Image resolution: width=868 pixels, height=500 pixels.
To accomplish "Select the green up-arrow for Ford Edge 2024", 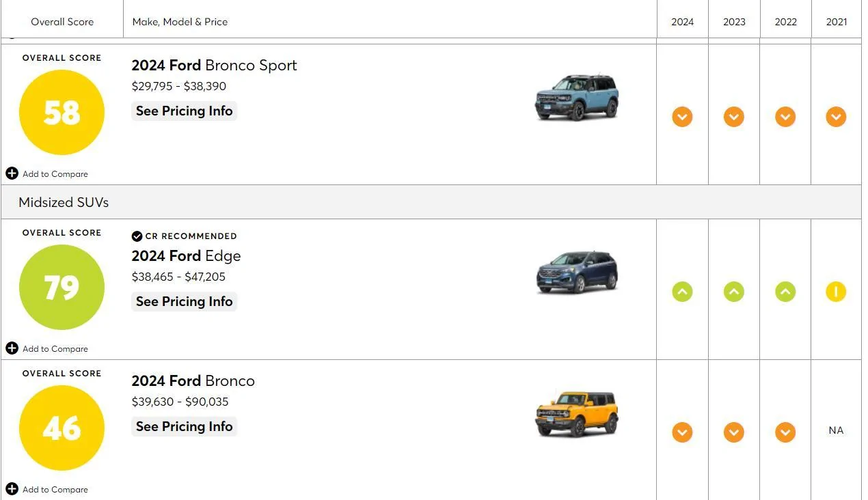I will click(x=682, y=292).
